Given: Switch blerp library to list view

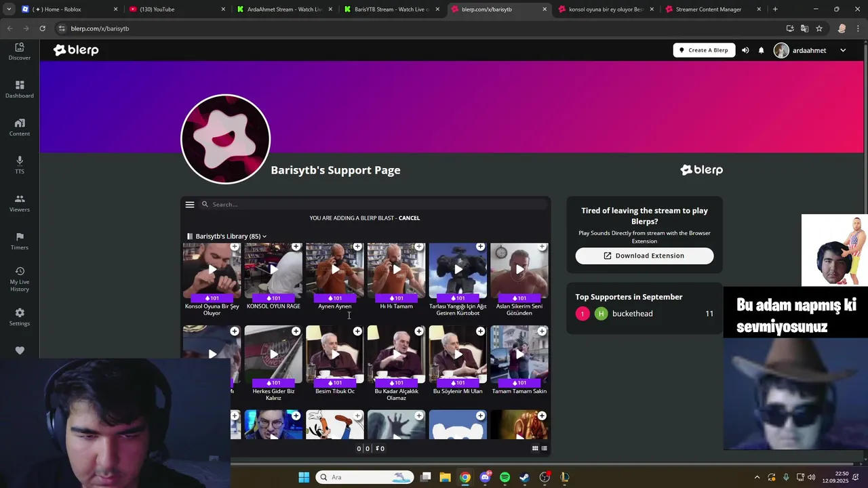Looking at the screenshot, I should click(544, 448).
